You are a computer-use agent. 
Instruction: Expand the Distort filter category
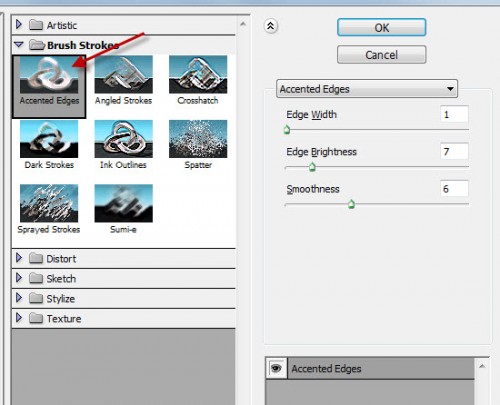pyautogui.click(x=19, y=258)
